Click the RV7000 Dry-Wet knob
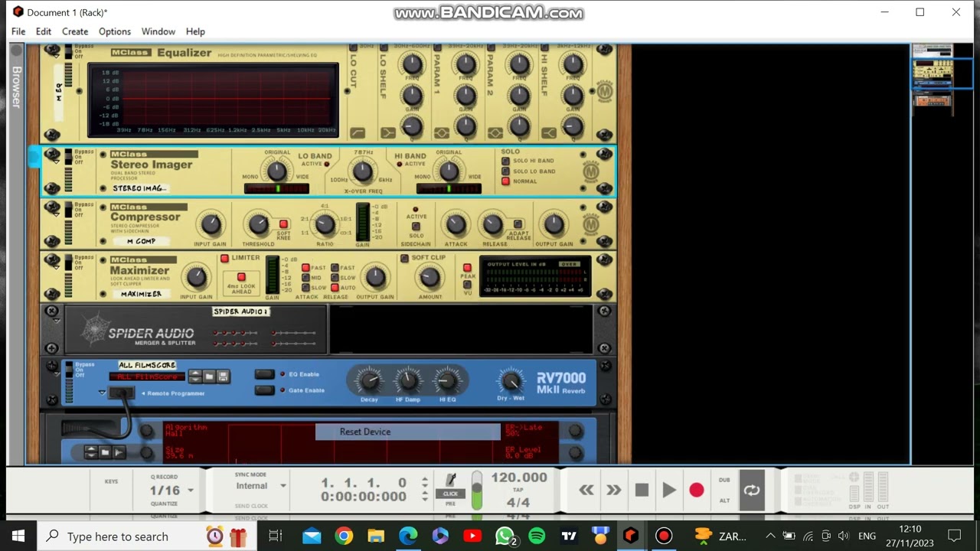Image resolution: width=980 pixels, height=551 pixels. click(x=511, y=380)
